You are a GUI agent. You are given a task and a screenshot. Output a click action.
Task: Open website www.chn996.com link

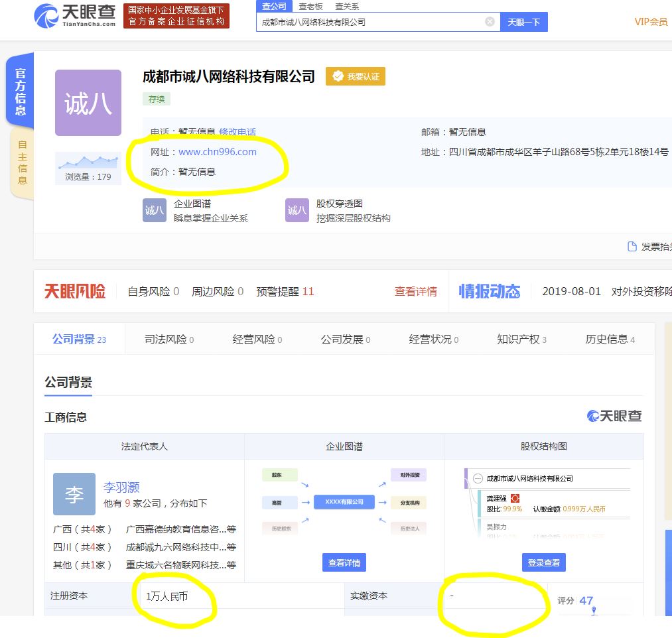pos(218,152)
